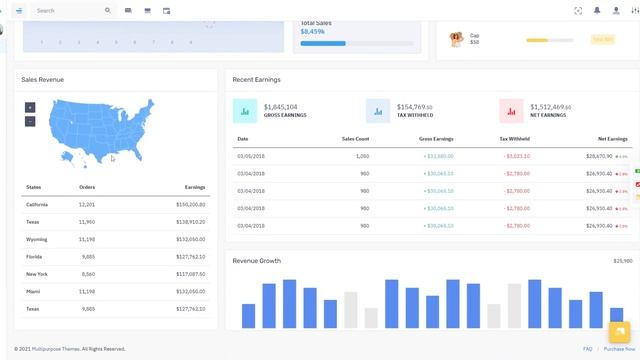The width and height of the screenshot is (640, 360).
Task: Click the net earnings value $28,670.90
Action: click(x=599, y=156)
